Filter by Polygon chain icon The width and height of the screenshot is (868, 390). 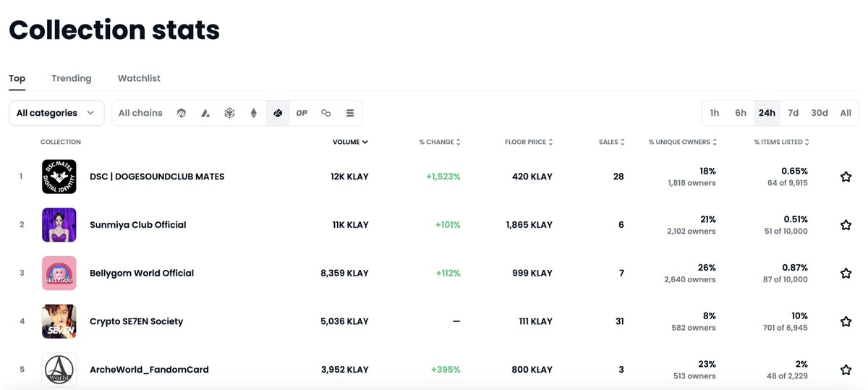click(x=326, y=113)
